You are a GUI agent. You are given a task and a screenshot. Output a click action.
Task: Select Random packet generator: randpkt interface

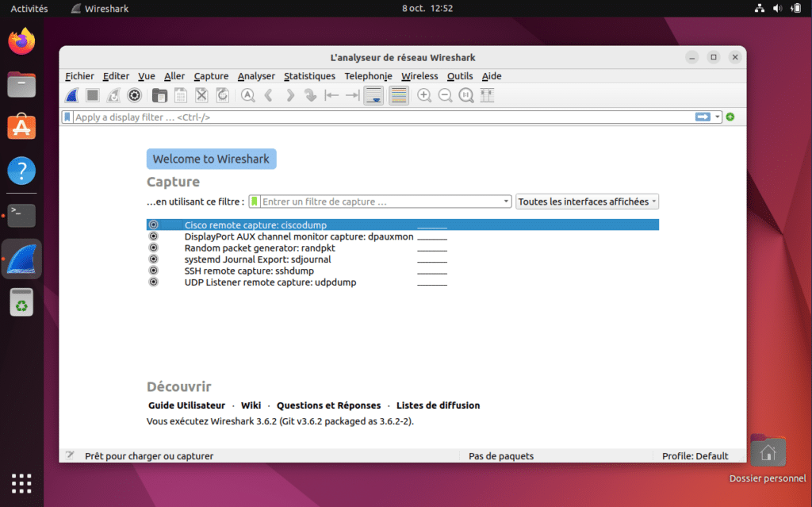point(402,248)
